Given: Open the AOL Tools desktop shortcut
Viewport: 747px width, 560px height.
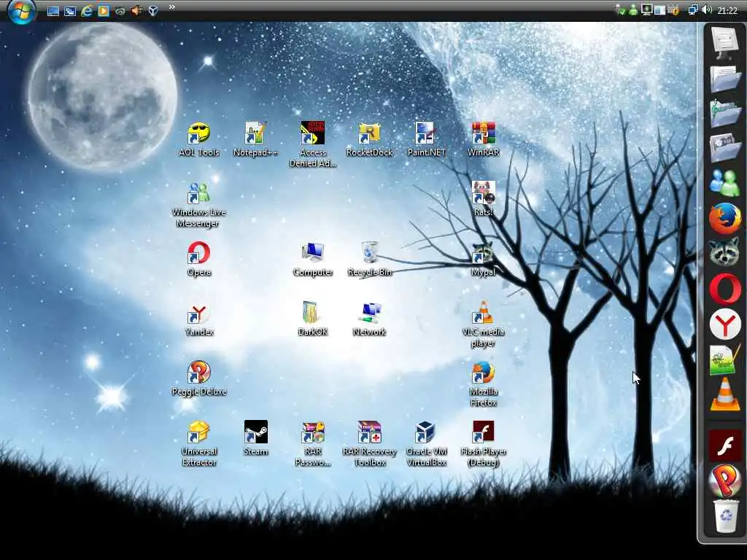Looking at the screenshot, I should coord(198,139).
